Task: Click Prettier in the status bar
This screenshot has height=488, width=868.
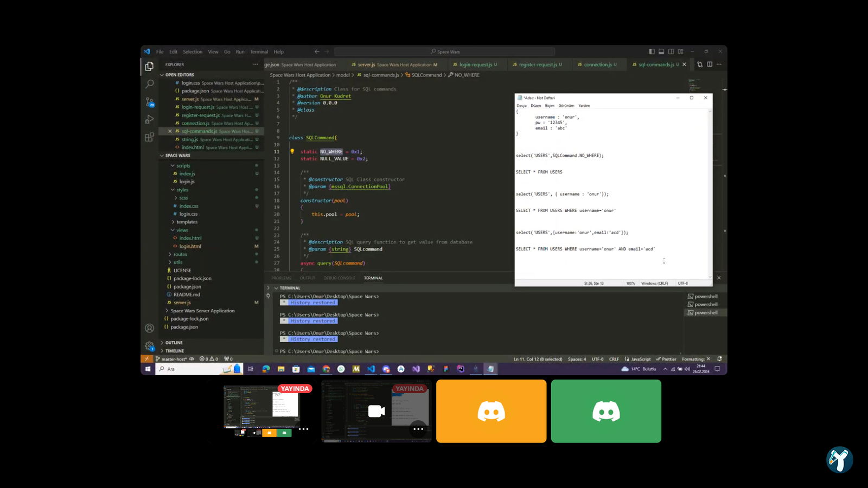Action: pos(666,359)
